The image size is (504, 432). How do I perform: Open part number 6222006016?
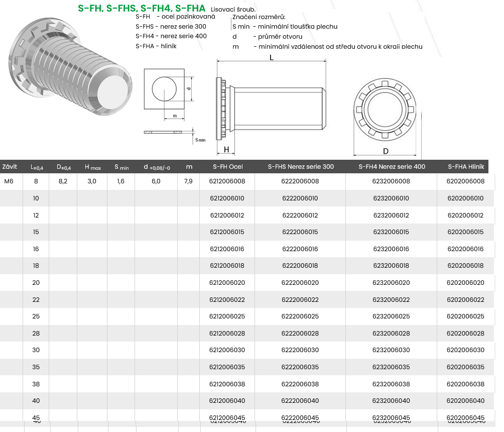[x=300, y=249]
